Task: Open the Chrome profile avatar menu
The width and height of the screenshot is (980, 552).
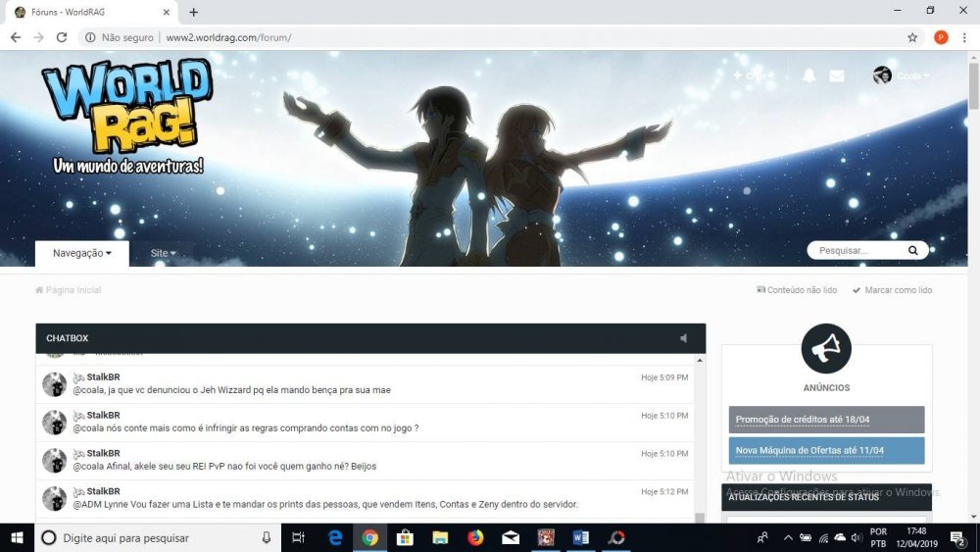Action: click(x=941, y=37)
